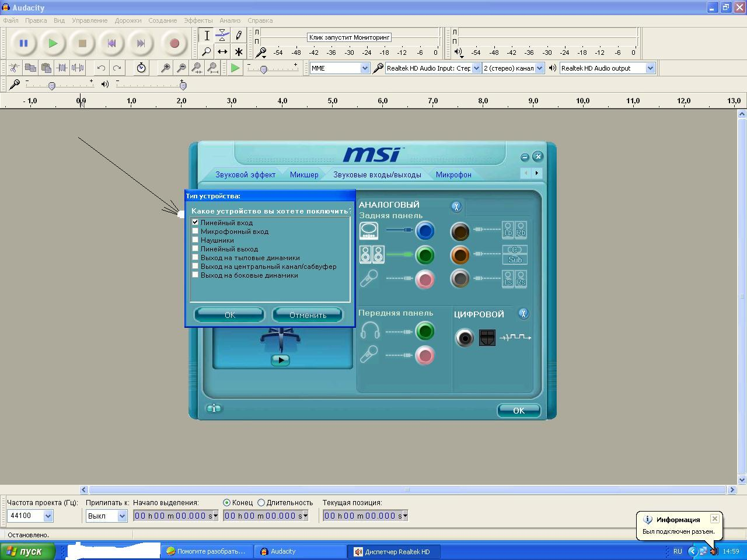Click the Отменить button

pos(308,314)
